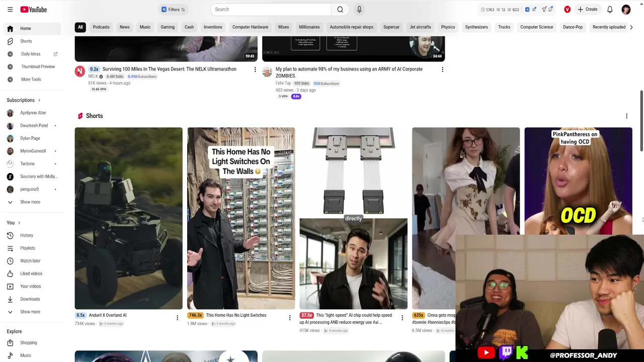Open options for No Light Switches short
Screen dimensions: 644x362
[290, 318]
